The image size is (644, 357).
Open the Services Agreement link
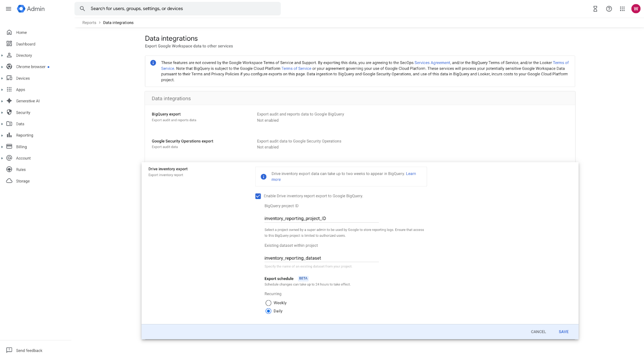coord(432,63)
